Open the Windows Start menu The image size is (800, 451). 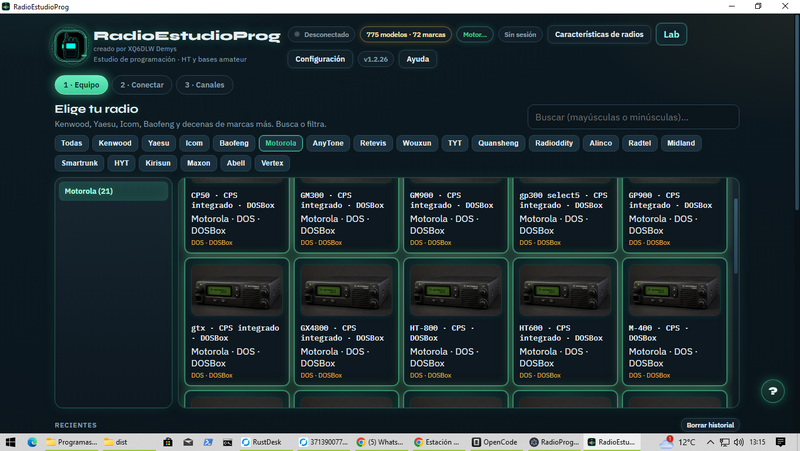(x=10, y=442)
